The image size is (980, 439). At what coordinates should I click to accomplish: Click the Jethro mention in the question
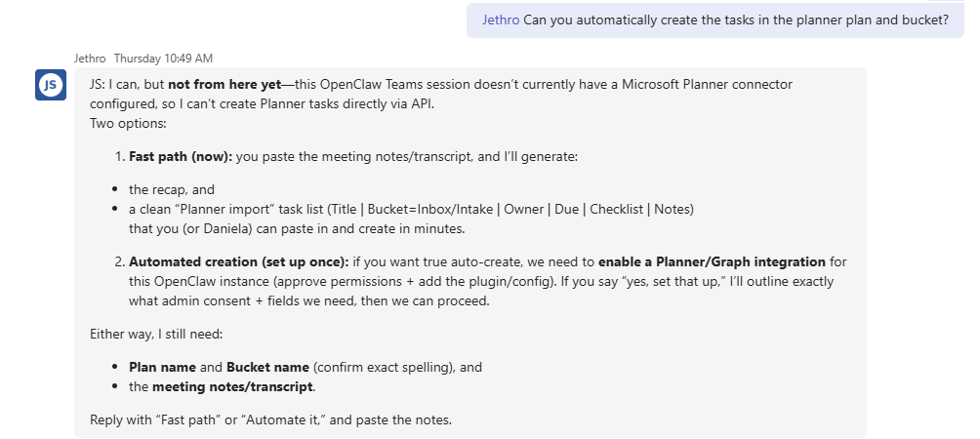click(501, 20)
